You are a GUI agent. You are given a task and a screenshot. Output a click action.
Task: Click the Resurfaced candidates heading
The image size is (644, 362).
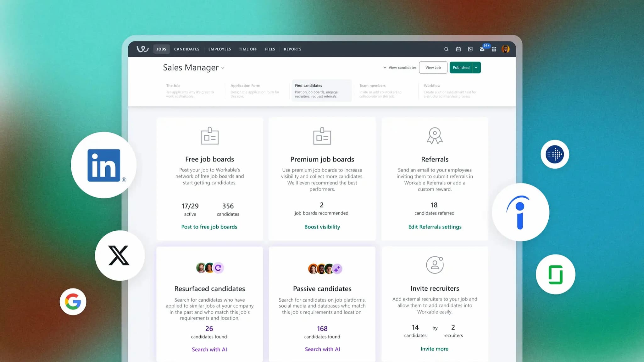click(x=210, y=289)
